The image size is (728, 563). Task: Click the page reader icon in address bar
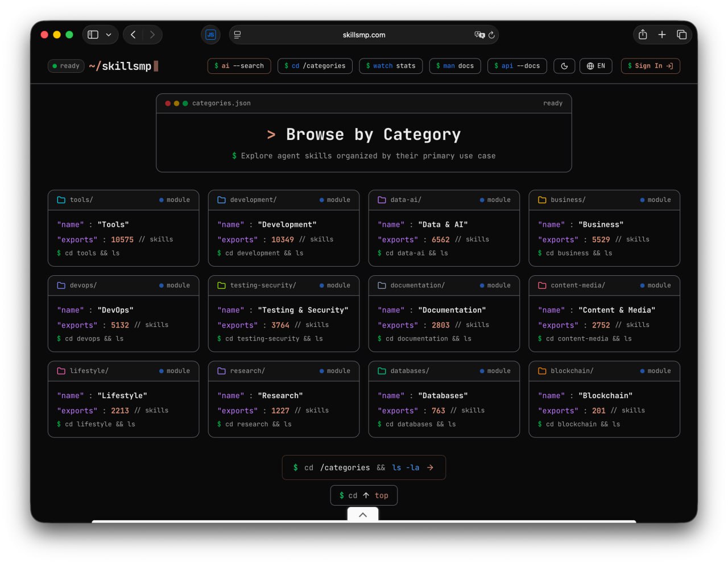click(237, 35)
